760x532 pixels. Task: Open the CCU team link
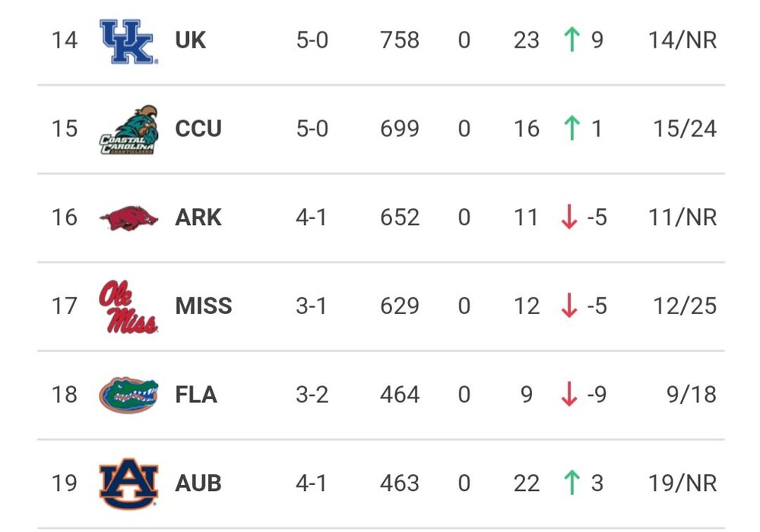point(198,129)
